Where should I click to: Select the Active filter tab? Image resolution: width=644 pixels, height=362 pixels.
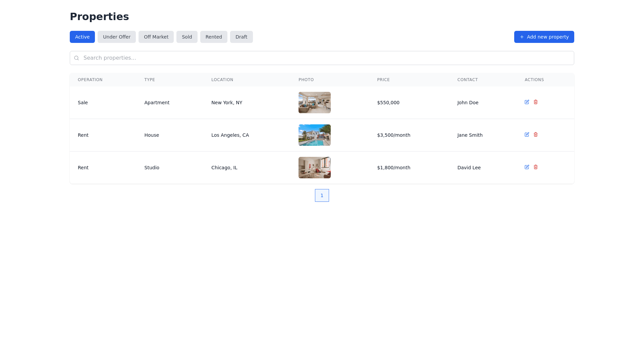[x=82, y=37]
